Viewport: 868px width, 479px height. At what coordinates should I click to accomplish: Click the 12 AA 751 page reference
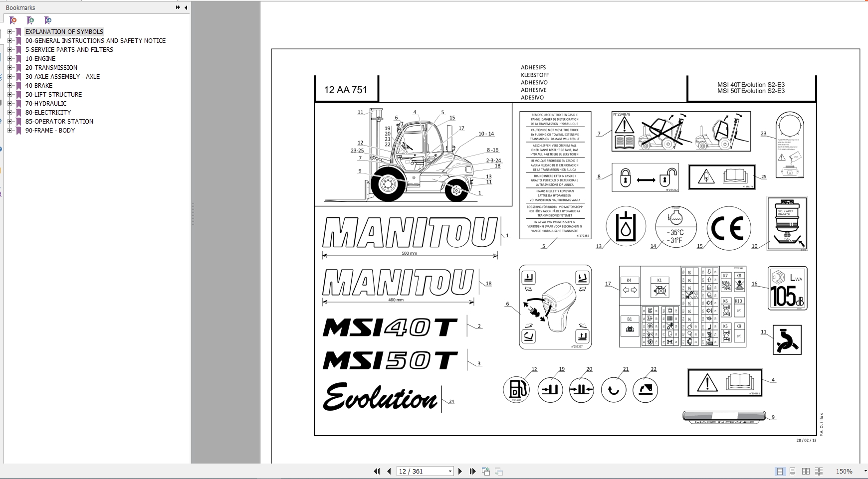click(x=345, y=90)
